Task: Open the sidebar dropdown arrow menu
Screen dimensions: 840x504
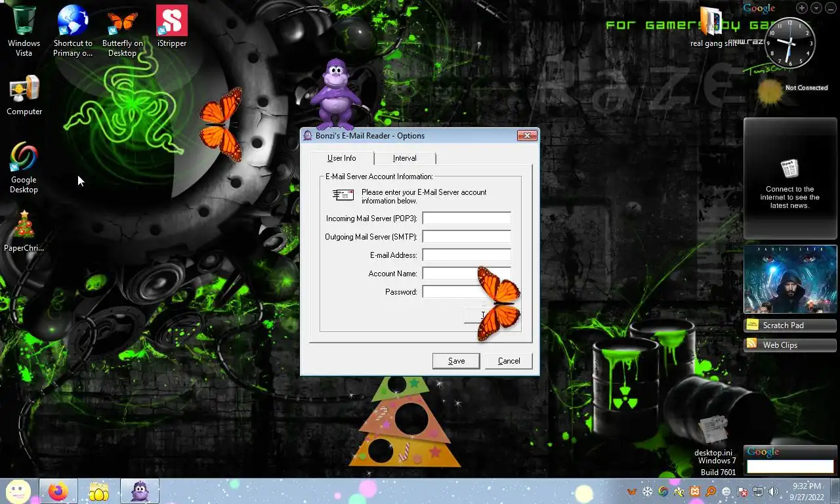Action: point(816,8)
